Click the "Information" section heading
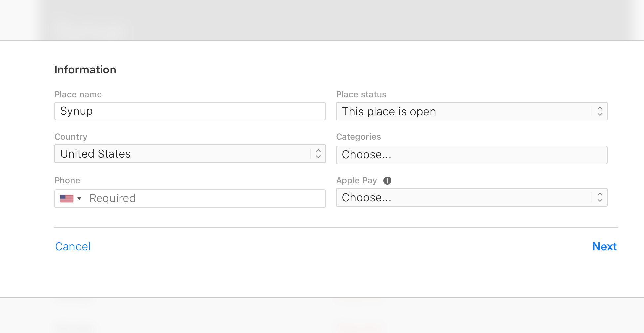Screen dimensions: 644x333 [85, 70]
